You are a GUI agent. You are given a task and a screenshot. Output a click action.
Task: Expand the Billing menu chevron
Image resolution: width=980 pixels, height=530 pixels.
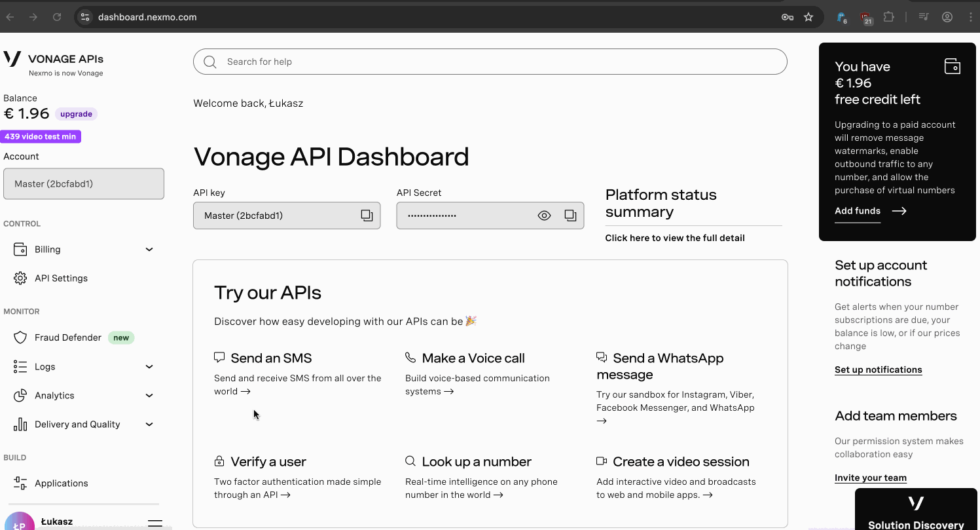[149, 250]
